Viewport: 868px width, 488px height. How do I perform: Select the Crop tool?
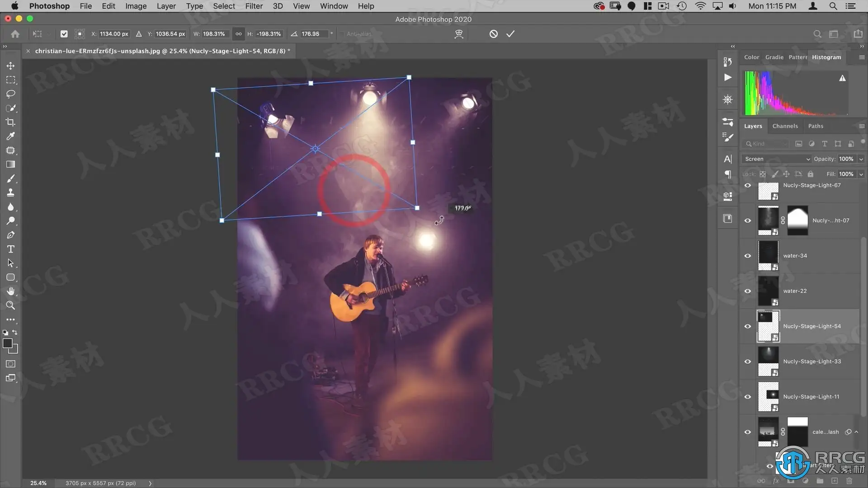coord(10,122)
